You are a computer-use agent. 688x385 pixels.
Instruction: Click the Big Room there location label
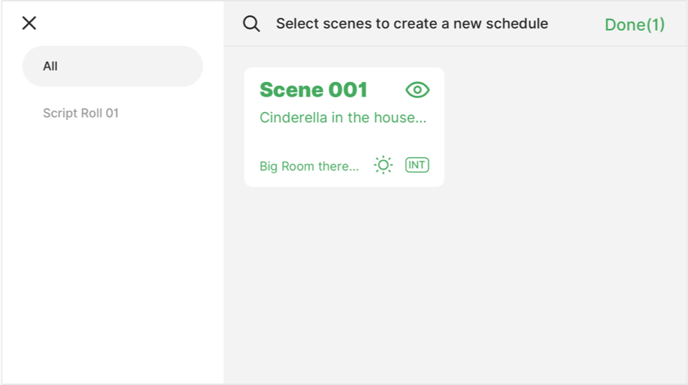(x=309, y=166)
